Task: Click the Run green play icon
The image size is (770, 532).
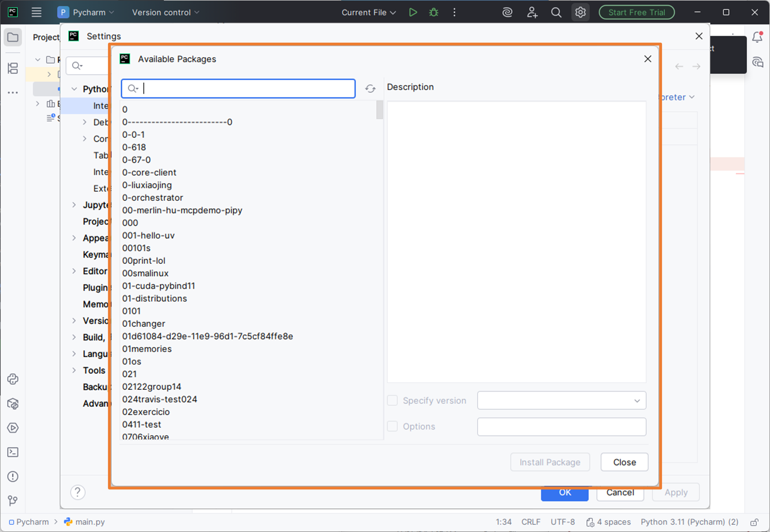Action: pos(413,12)
